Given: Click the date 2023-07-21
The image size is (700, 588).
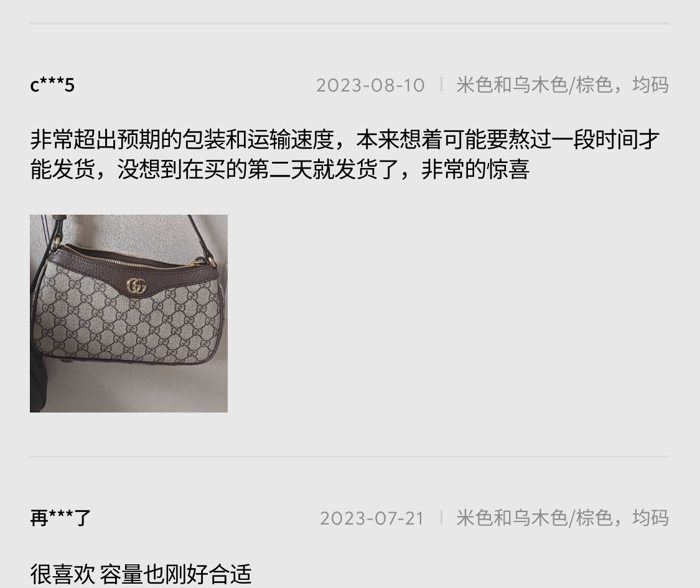Looking at the screenshot, I should pyautogui.click(x=372, y=518).
